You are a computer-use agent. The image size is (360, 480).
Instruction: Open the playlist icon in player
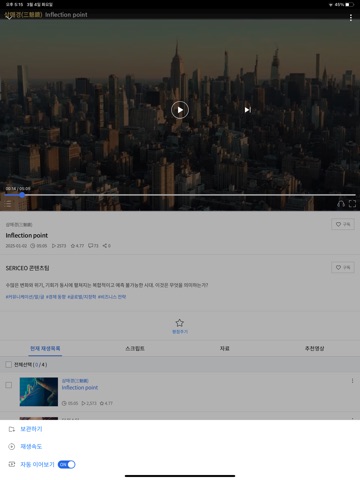[8, 203]
